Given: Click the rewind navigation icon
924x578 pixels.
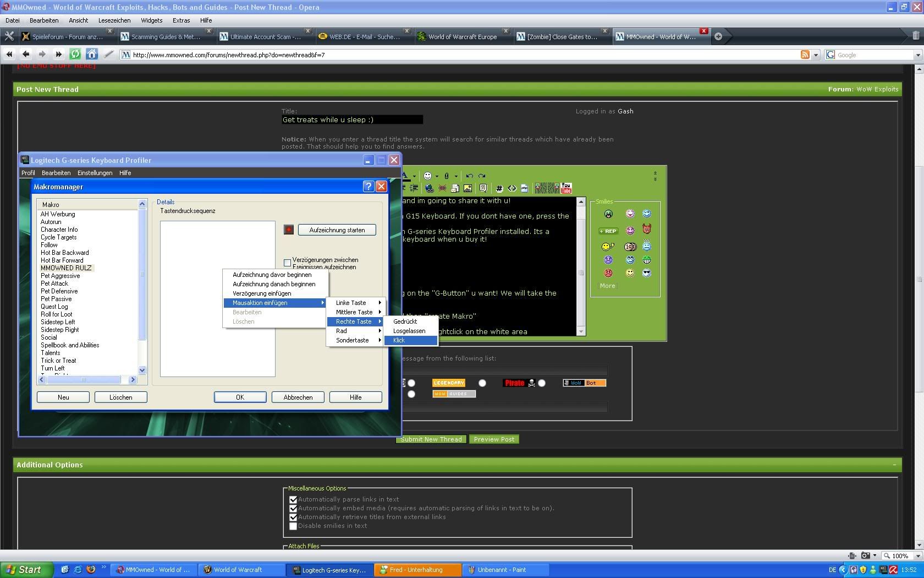Looking at the screenshot, I should pos(9,54).
